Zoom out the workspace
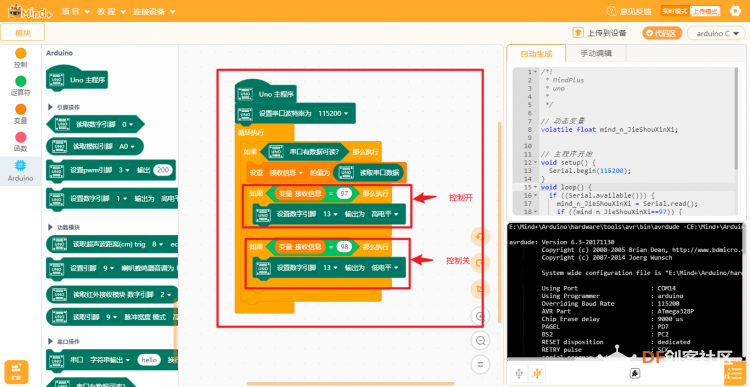The height and width of the screenshot is (387, 750). click(x=480, y=340)
